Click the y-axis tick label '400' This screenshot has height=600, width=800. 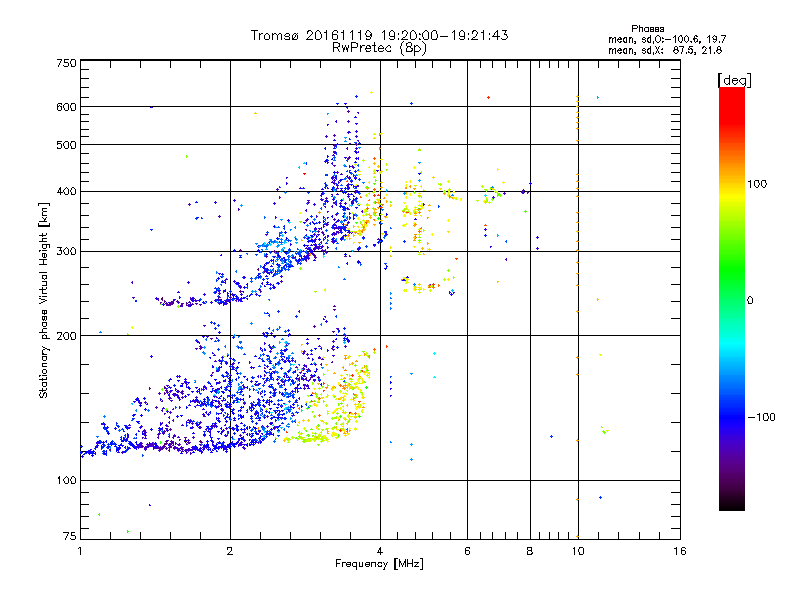(x=66, y=191)
